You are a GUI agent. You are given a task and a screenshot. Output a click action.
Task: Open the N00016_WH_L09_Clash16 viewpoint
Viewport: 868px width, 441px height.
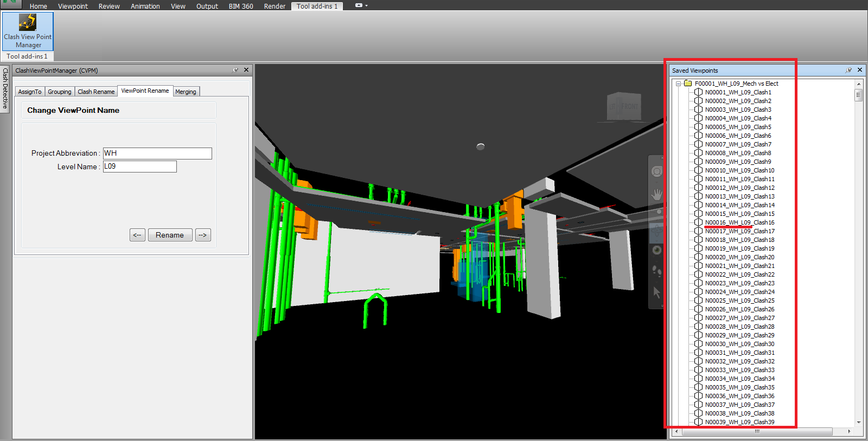[739, 222]
